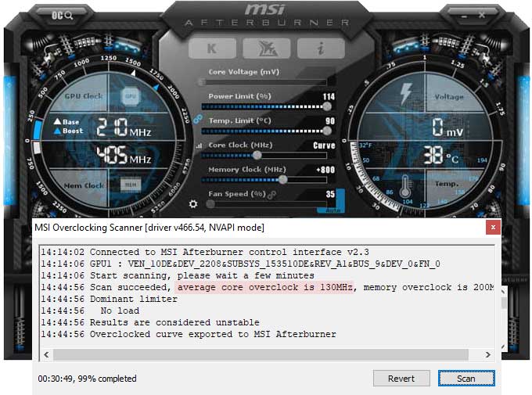Close the MSI Overclocking Scanner dialog
Image resolution: width=532 pixels, height=395 pixels.
493,227
